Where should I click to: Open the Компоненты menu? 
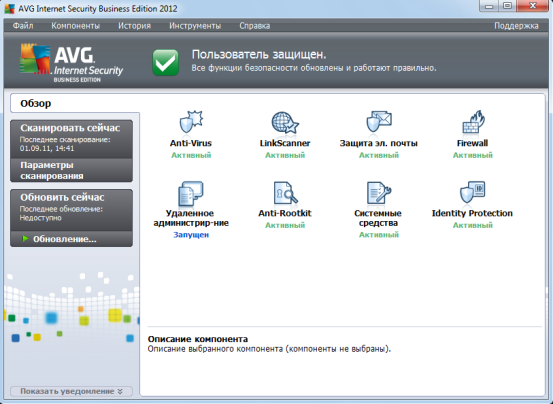tap(75, 26)
